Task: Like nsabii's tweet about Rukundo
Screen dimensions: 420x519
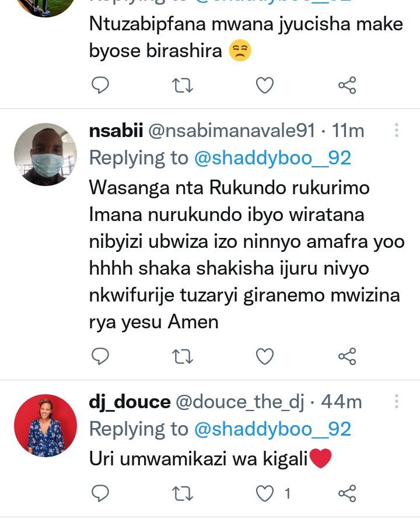Action: pyautogui.click(x=265, y=355)
